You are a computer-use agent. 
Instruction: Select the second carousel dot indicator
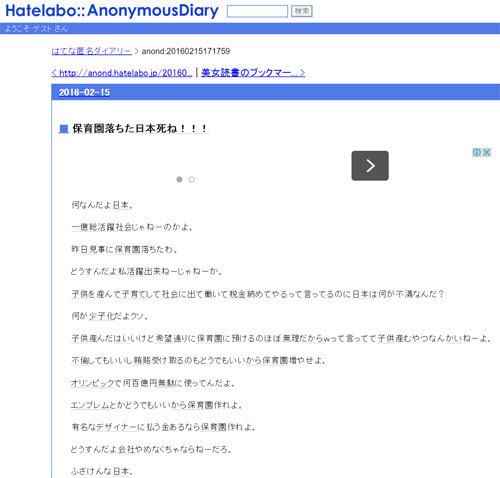(x=191, y=179)
